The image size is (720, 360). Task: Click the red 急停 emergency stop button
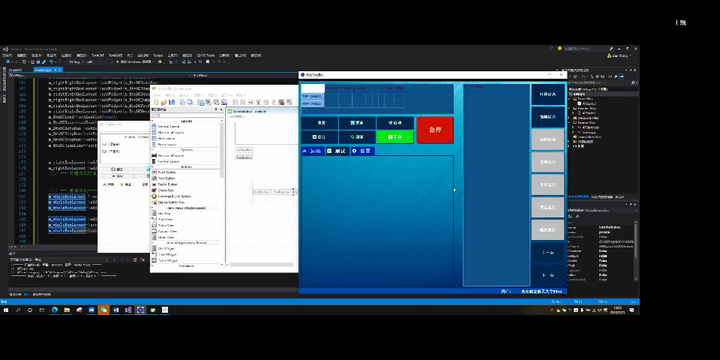pos(435,130)
